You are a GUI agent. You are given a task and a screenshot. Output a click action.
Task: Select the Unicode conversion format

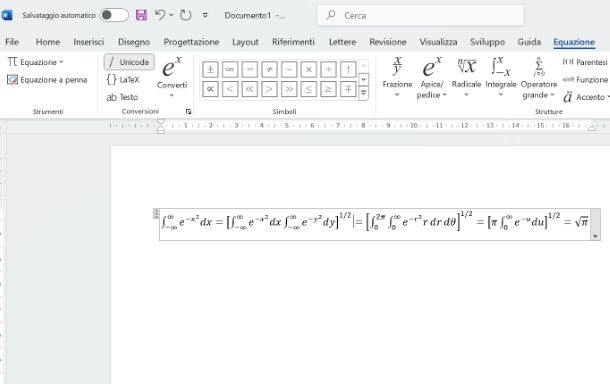pos(129,62)
